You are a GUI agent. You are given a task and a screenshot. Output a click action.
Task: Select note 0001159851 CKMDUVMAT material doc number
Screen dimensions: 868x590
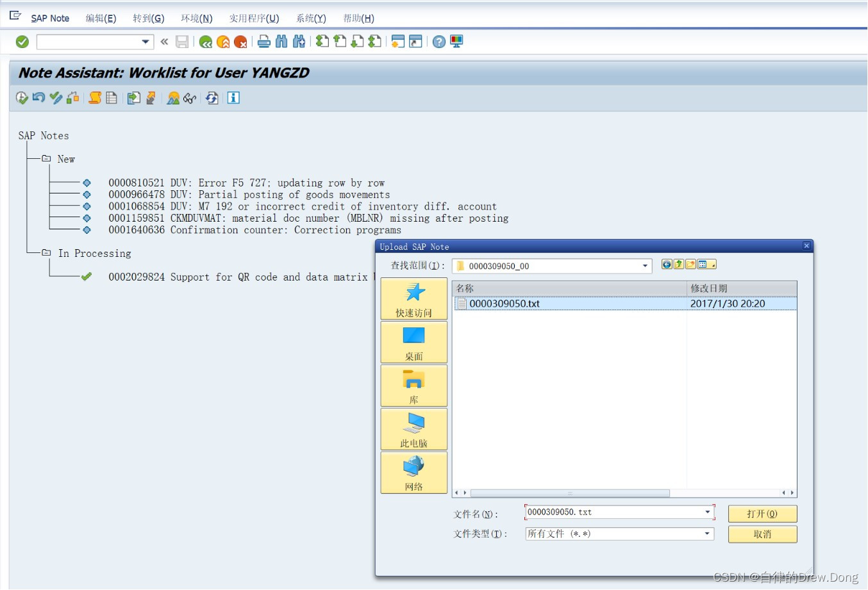[308, 218]
